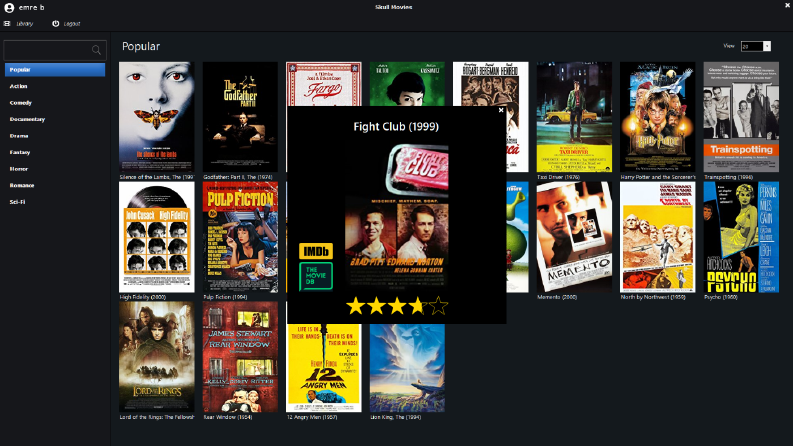Click 'Rear Window (1954)' title text

pos(228,417)
